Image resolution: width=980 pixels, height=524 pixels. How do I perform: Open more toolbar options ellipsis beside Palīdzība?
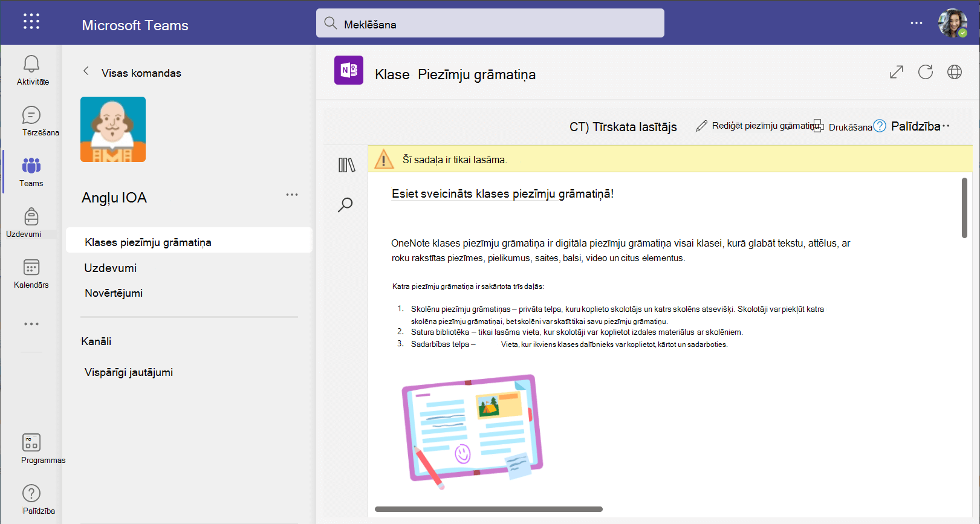[x=946, y=126]
